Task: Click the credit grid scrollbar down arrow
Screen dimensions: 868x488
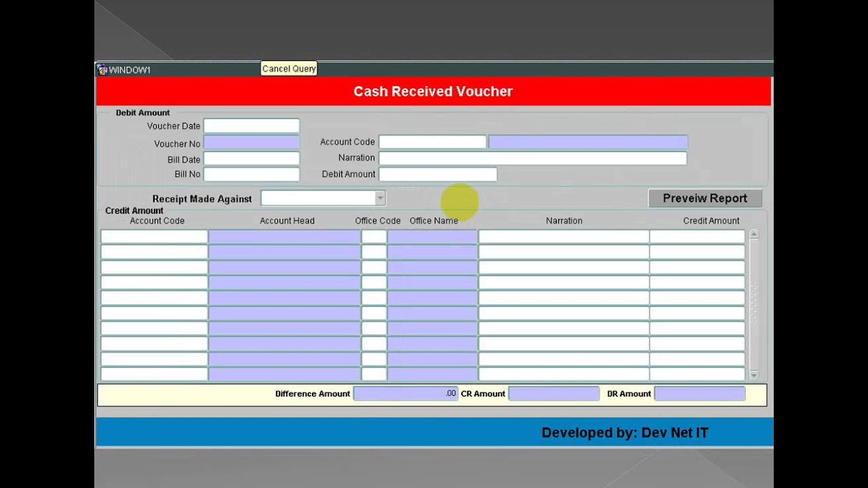Action: click(x=753, y=375)
